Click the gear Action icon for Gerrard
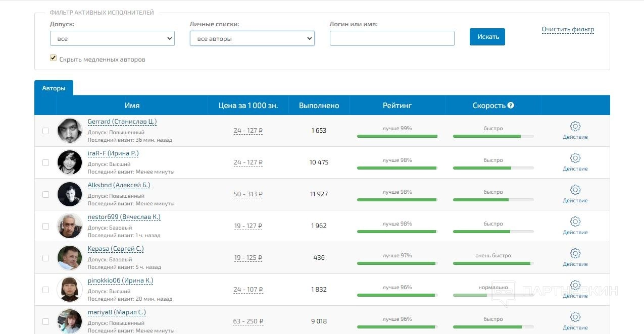The image size is (644, 334). pyautogui.click(x=575, y=126)
